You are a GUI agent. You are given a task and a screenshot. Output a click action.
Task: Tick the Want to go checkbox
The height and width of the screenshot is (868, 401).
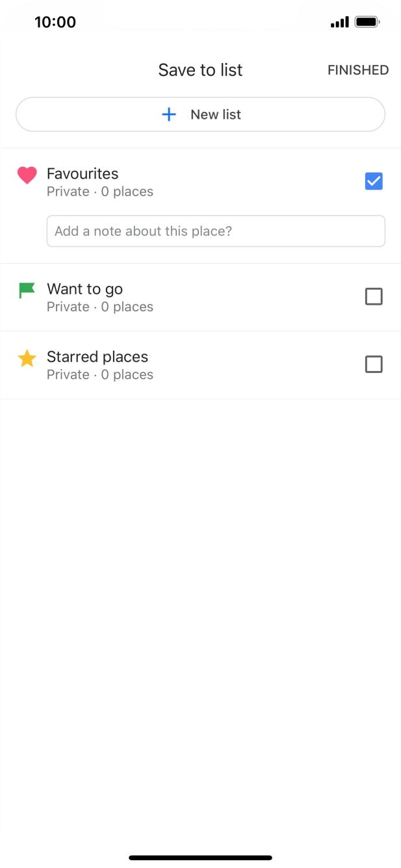tap(374, 297)
